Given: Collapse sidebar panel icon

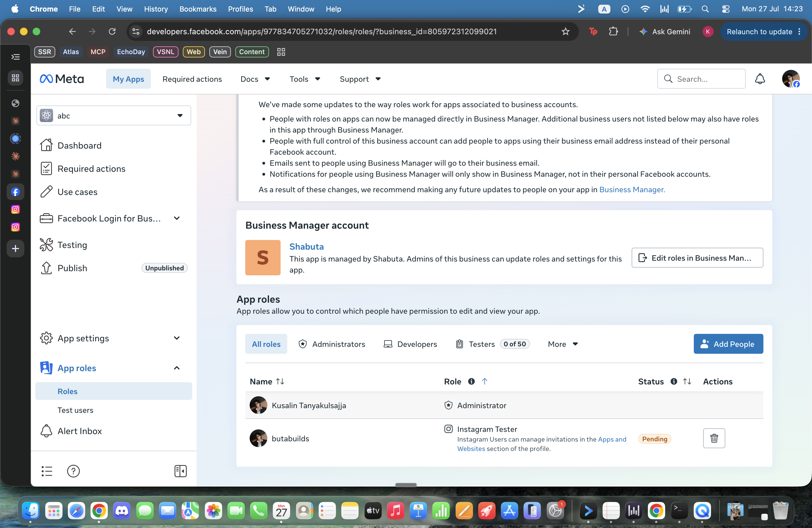Looking at the screenshot, I should click(x=180, y=471).
